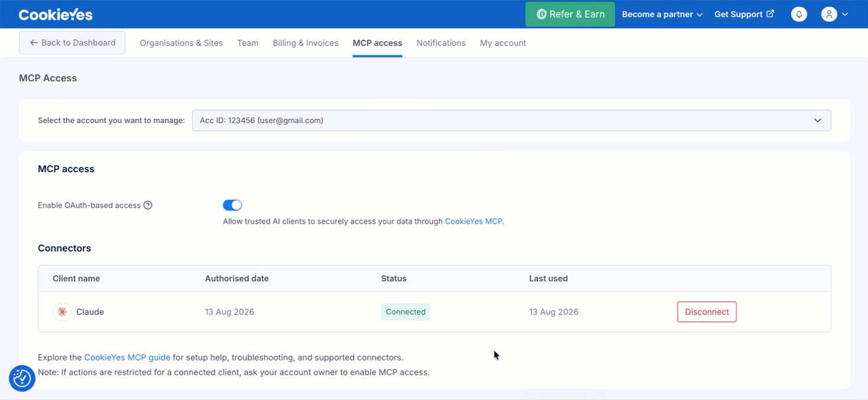
Task: Expand the Become a partner menu
Action: pyautogui.click(x=662, y=14)
